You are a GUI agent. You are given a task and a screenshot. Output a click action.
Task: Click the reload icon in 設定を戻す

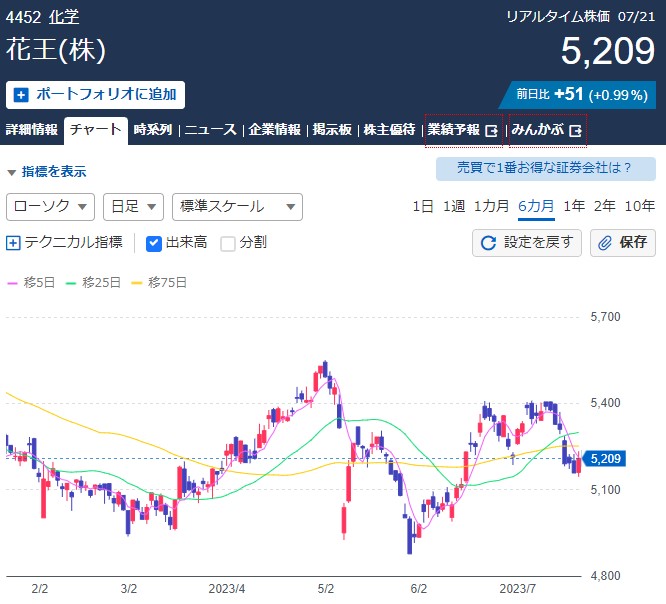[x=489, y=242]
